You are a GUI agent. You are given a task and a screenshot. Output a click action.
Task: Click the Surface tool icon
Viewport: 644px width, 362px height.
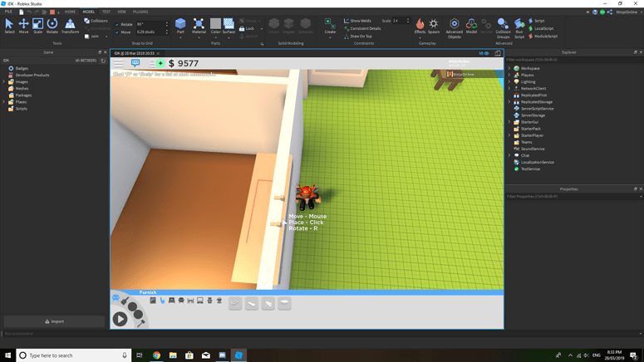[x=229, y=26]
